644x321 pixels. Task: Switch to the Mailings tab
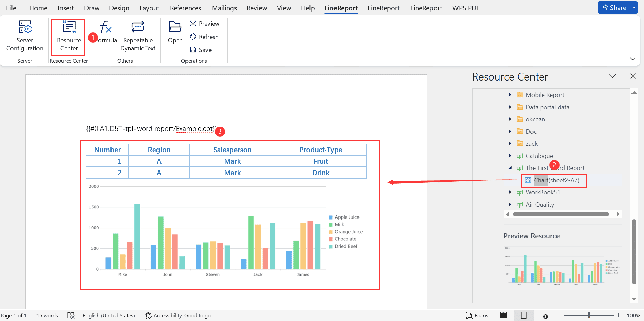(224, 8)
